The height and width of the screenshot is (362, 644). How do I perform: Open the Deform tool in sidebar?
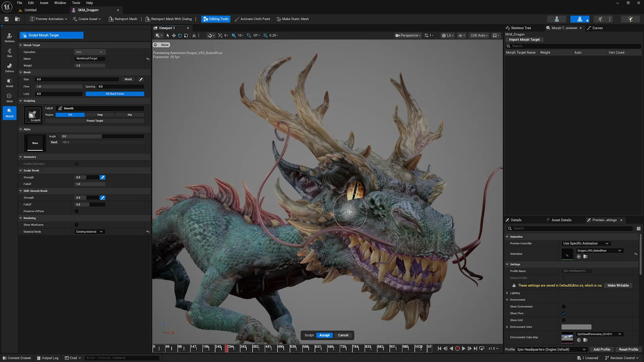[9, 68]
